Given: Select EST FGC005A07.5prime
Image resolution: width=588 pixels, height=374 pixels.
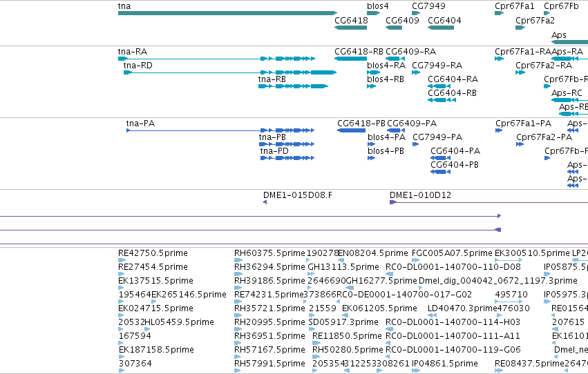Looking at the screenshot, I should [x=452, y=253].
